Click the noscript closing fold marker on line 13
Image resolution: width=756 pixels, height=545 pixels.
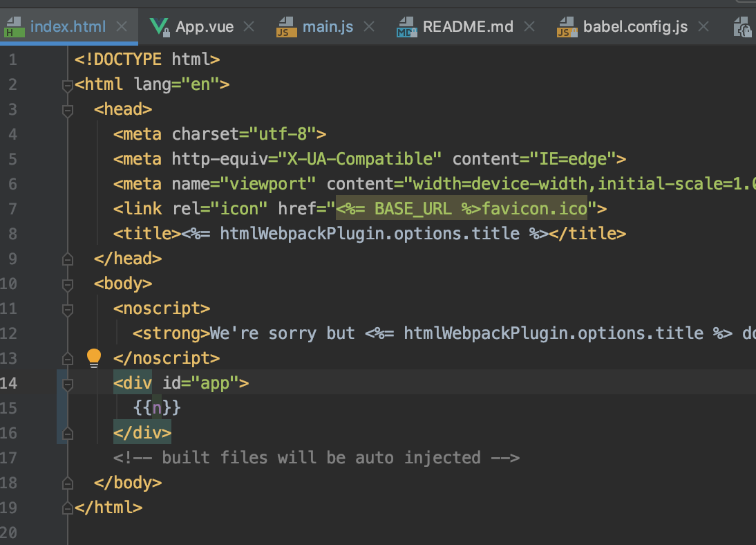pos(68,359)
